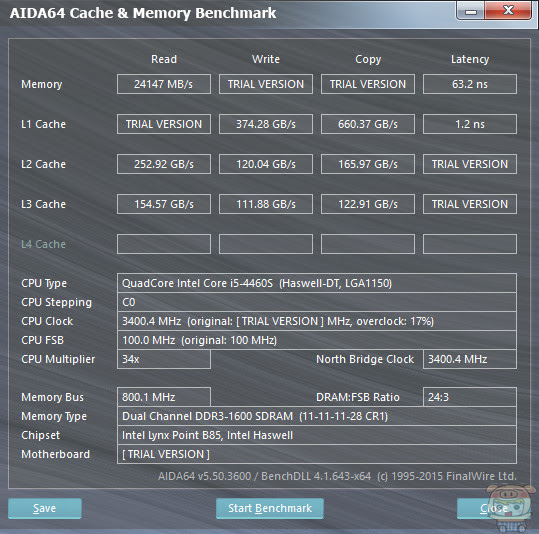Image resolution: width=539 pixels, height=534 pixels.
Task: Click the Copy column header
Action: pyautogui.click(x=368, y=59)
